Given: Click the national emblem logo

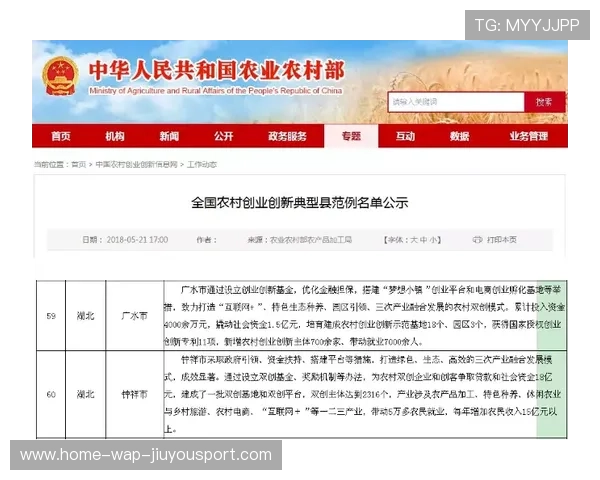Looking at the screenshot, I should point(60,76).
